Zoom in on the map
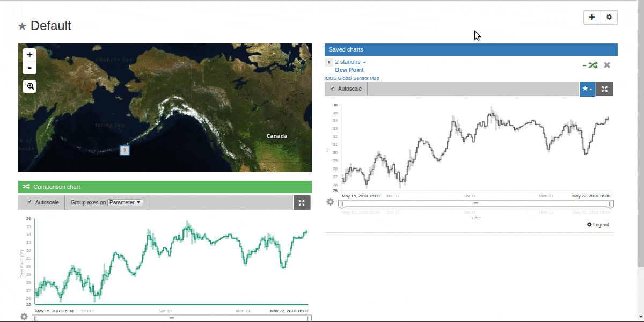The image size is (644, 322). (x=30, y=54)
